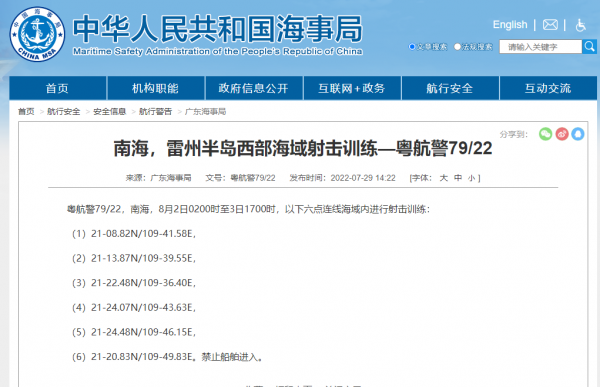The height and width of the screenshot is (387, 600).
Task: Click coordinate line (4) 21-24.07N/109-43.63E
Action: click(x=134, y=307)
